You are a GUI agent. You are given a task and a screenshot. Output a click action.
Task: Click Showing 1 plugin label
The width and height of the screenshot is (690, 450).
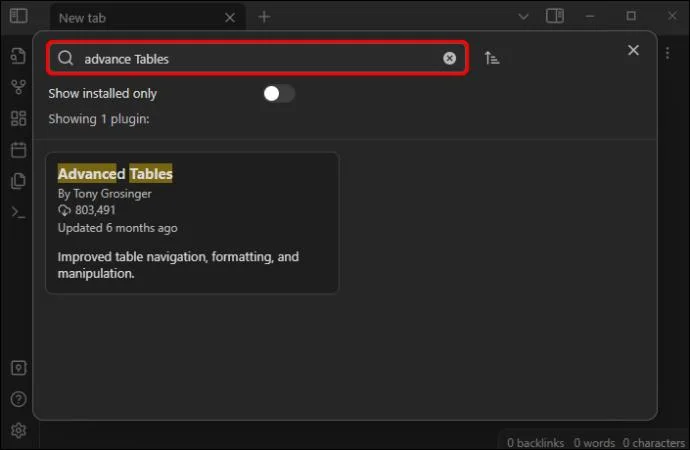coord(99,119)
